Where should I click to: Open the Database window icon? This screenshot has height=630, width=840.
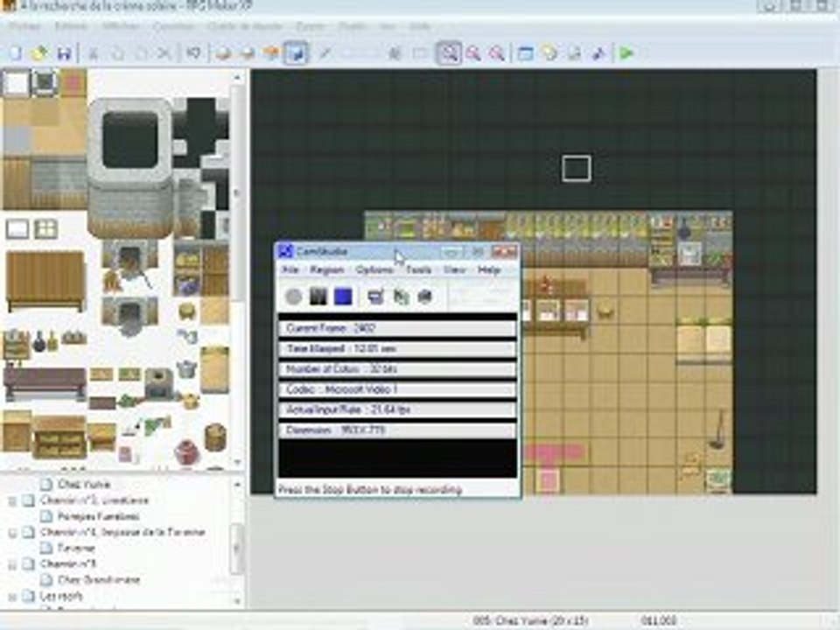coord(526,53)
